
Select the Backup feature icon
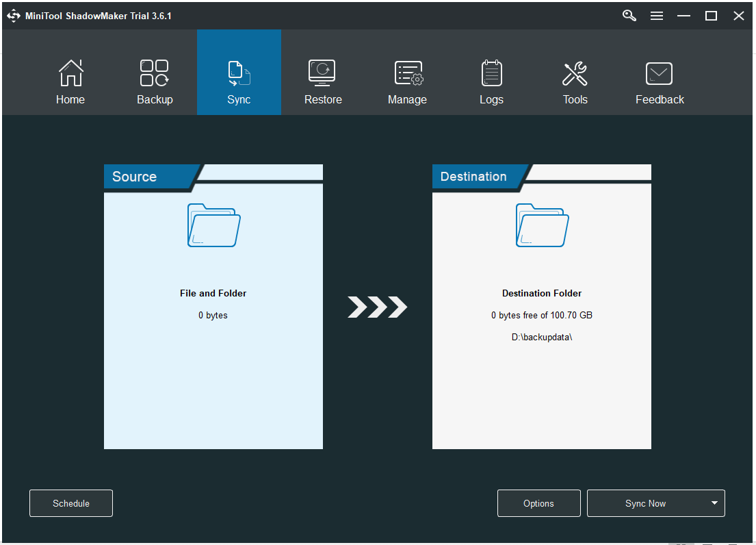[155, 73]
